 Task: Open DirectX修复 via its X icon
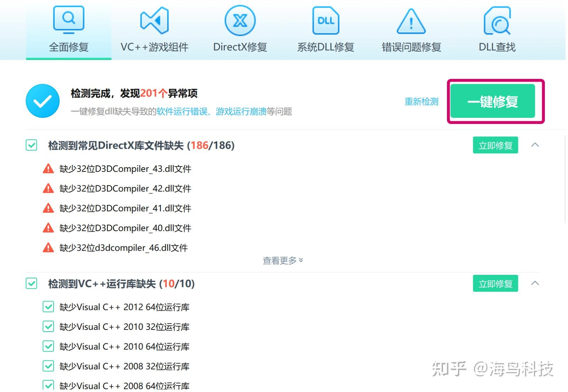pyautogui.click(x=240, y=20)
